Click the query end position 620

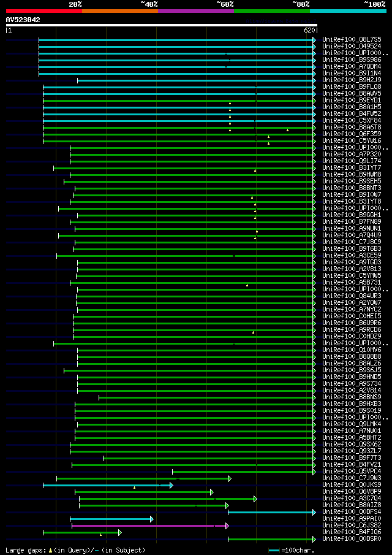[309, 31]
